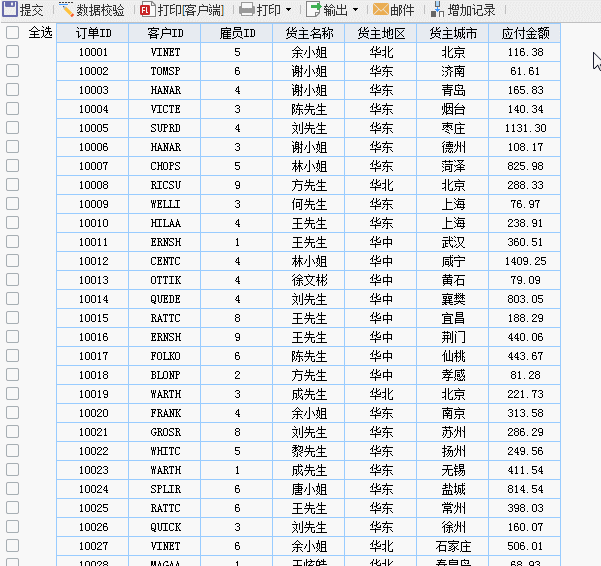Click the 数据校验 pencil icon
601x566 pixels.
pyautogui.click(x=66, y=9)
